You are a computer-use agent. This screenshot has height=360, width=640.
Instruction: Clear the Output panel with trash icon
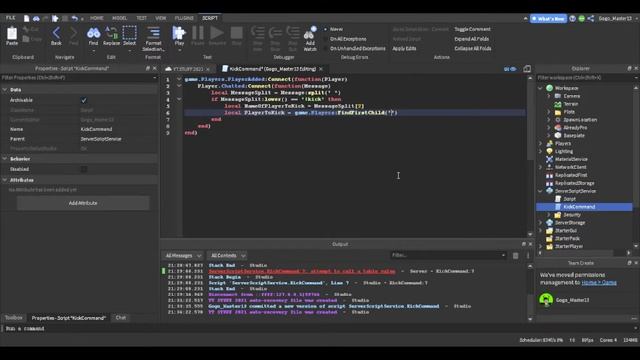[516, 256]
